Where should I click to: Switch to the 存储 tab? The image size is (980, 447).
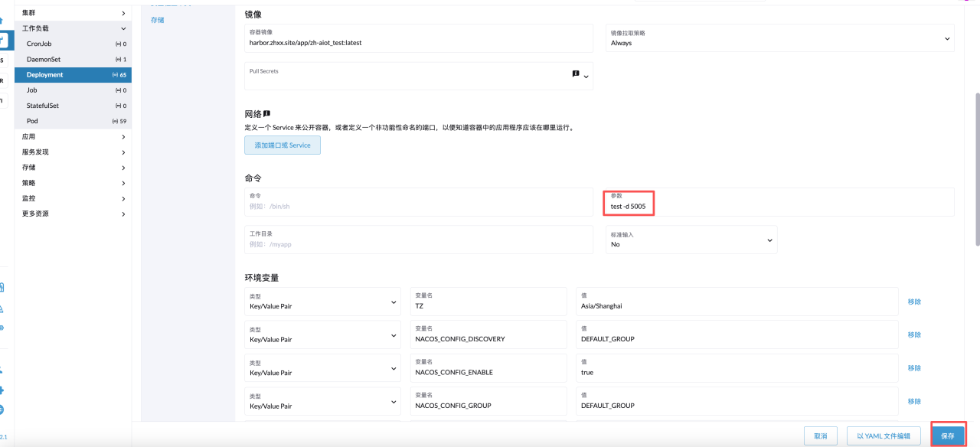point(158,20)
